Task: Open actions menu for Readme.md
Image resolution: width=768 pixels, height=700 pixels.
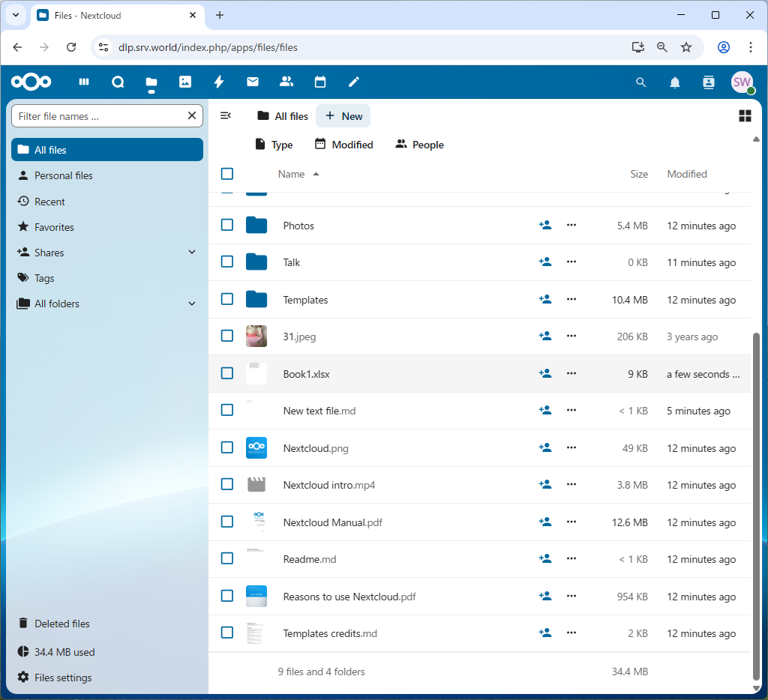Action: coord(571,558)
